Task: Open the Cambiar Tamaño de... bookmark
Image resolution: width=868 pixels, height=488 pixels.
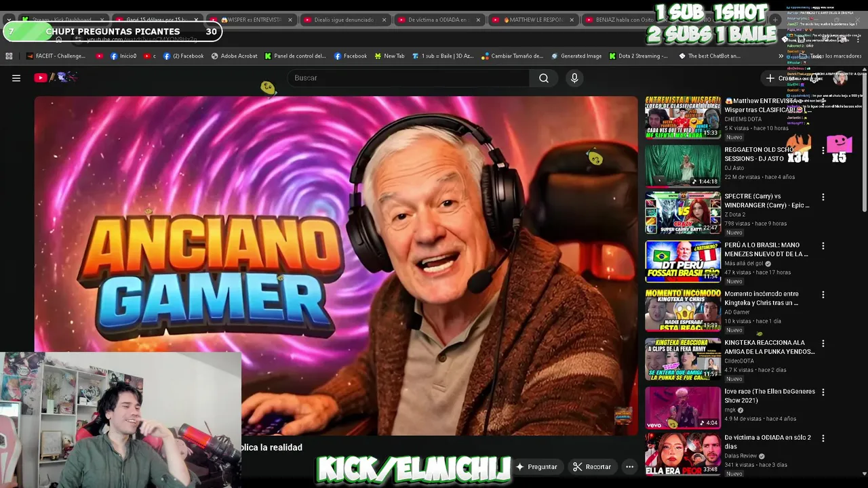Action: [513, 56]
